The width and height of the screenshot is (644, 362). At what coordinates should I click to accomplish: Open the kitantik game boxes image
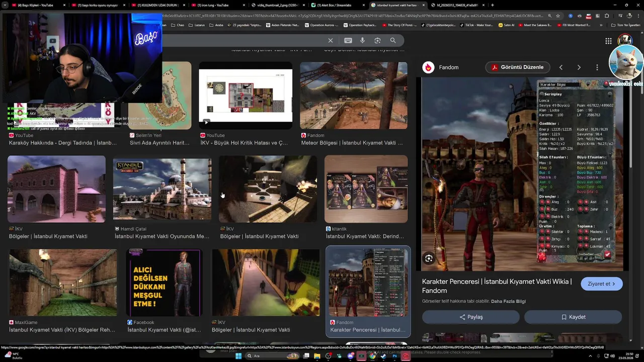[x=366, y=189]
